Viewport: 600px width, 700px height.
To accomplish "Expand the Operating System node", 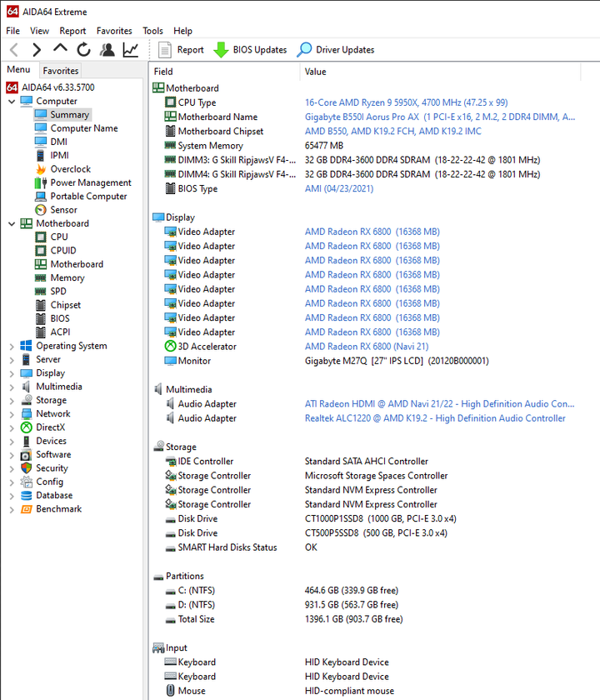I will (12, 346).
